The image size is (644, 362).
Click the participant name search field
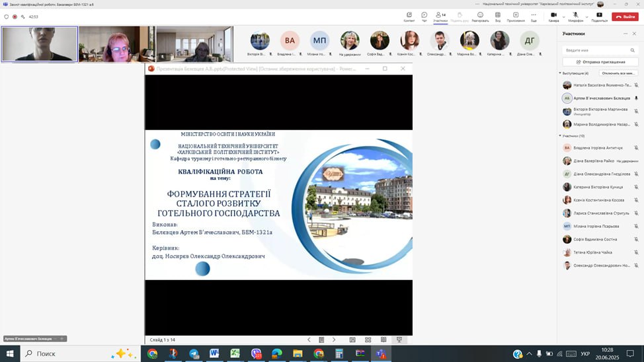click(x=599, y=50)
